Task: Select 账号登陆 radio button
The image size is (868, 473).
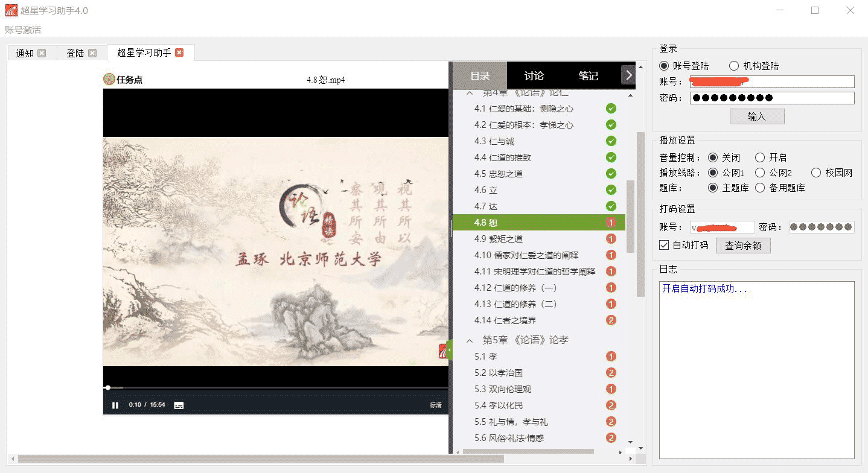Action: [664, 66]
